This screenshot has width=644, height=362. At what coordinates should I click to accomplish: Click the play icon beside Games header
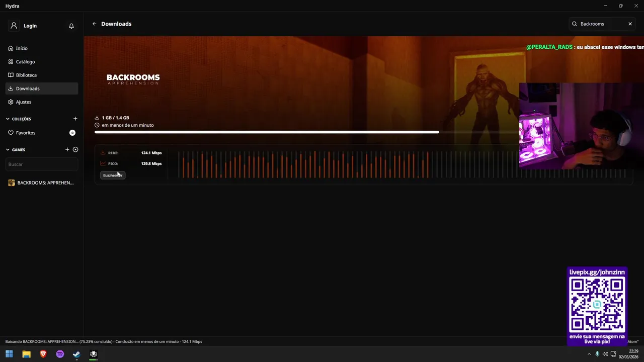click(75, 149)
